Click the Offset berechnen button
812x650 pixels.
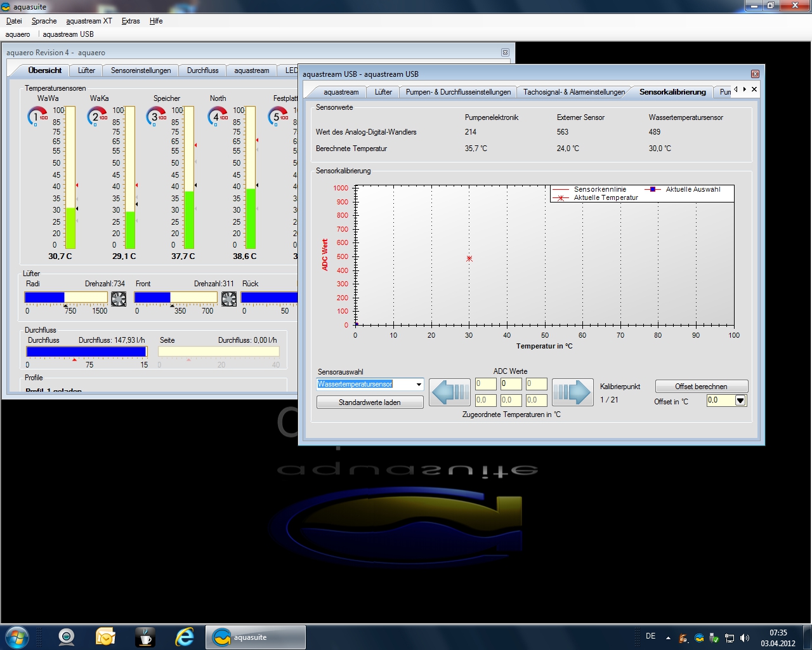point(701,387)
